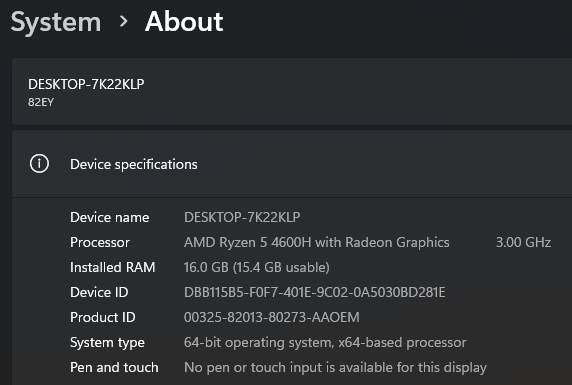The height and width of the screenshot is (385, 572).
Task: Click the Pen and touch value text
Action: 335,368
